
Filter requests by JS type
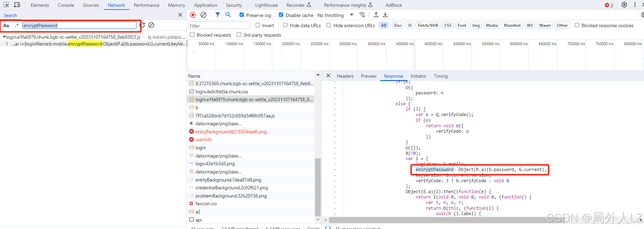click(410, 25)
